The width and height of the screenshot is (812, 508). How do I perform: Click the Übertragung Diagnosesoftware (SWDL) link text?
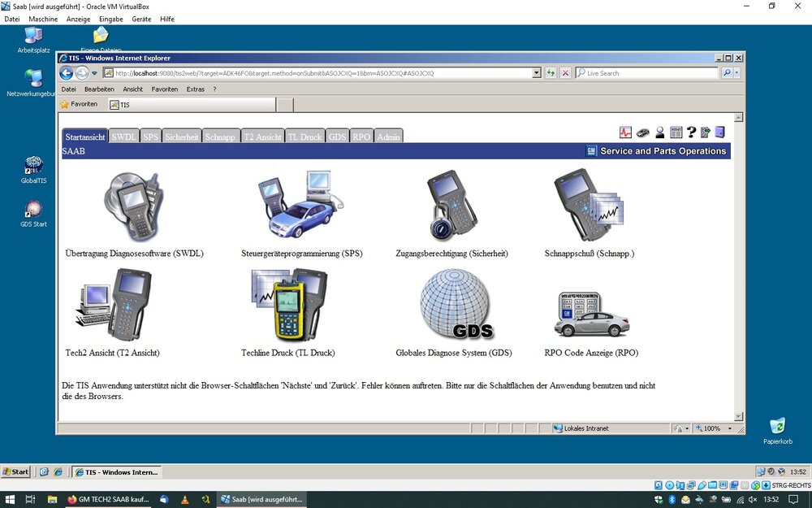[x=135, y=254]
